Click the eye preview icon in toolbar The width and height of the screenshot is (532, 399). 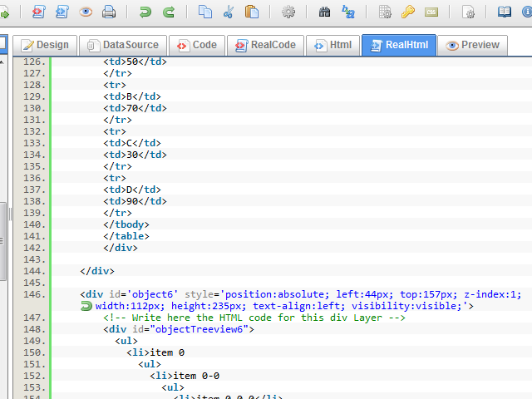[85, 12]
